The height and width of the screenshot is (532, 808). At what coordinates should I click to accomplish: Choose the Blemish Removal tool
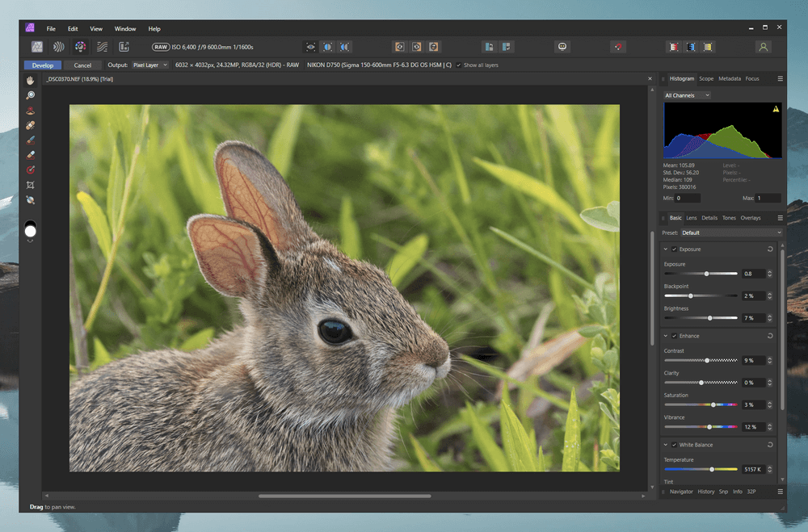coord(31,125)
